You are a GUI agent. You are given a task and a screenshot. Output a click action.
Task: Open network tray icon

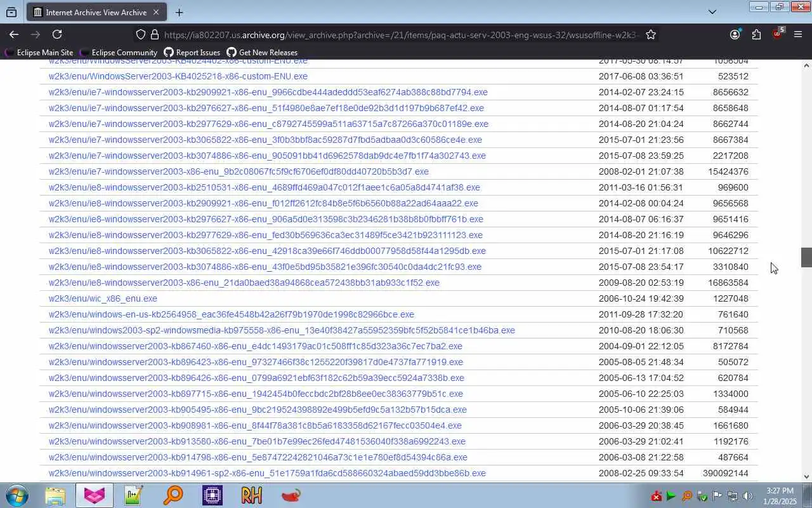[x=732, y=496]
